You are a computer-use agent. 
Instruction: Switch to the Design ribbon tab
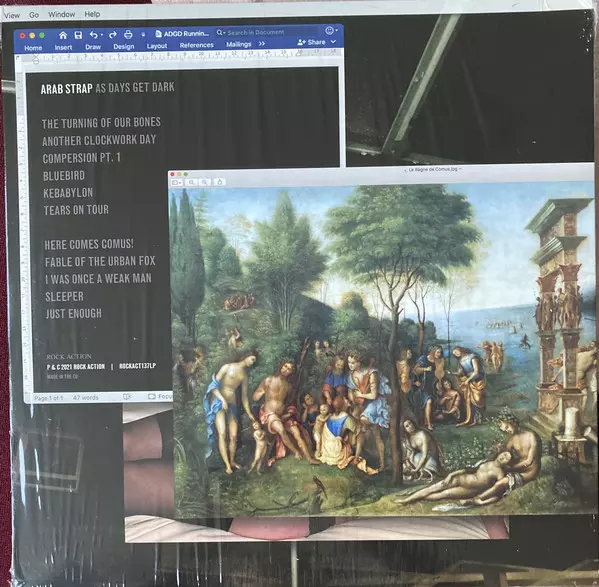pos(124,47)
